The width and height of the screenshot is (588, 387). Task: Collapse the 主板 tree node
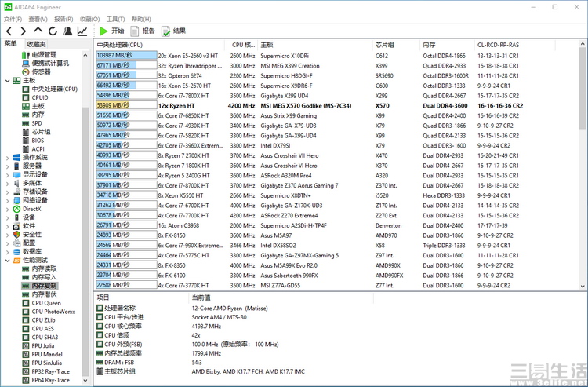coord(8,81)
